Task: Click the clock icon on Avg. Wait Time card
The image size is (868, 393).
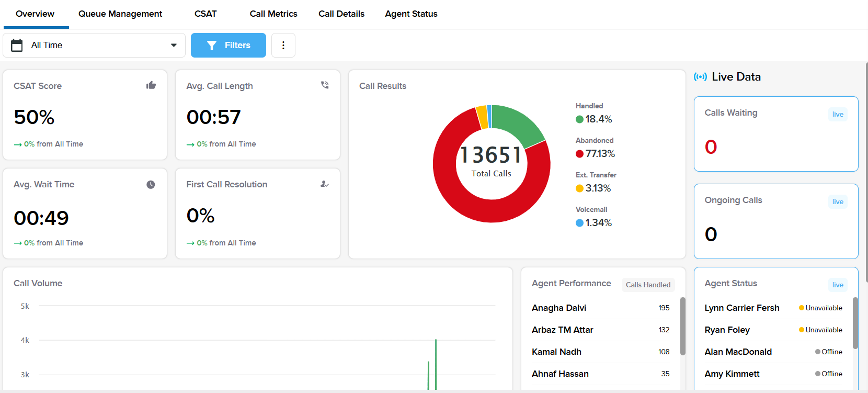Action: (151, 184)
